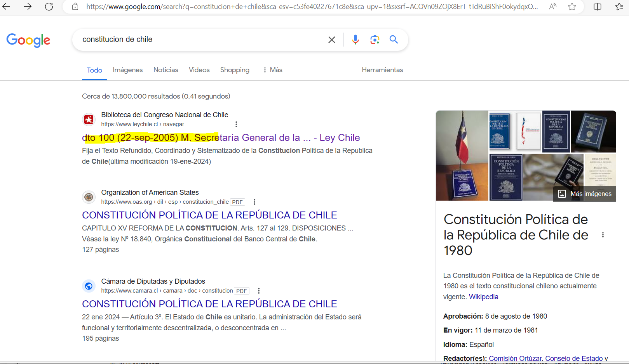Open OAS Constitución Política result title
629x364 pixels.
coord(209,215)
